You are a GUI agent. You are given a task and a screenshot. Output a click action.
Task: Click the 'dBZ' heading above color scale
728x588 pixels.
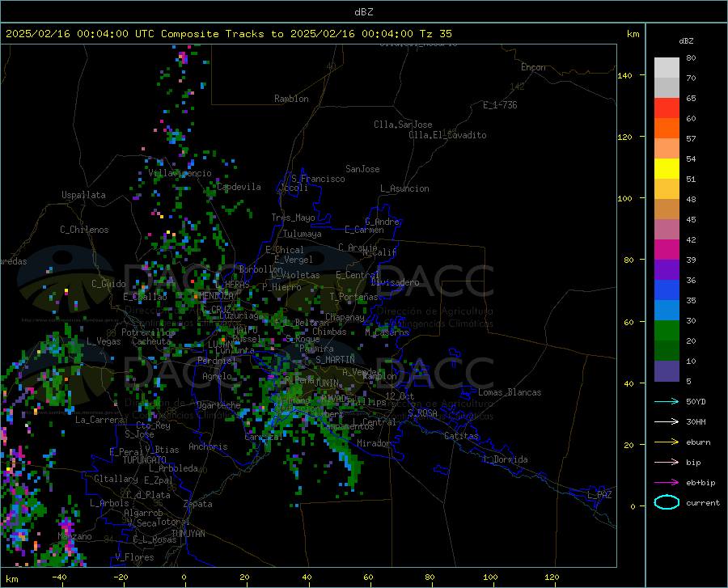(x=686, y=40)
